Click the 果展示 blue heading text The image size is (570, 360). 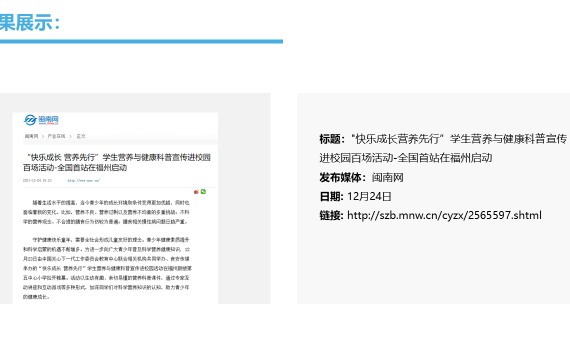pyautogui.click(x=30, y=23)
